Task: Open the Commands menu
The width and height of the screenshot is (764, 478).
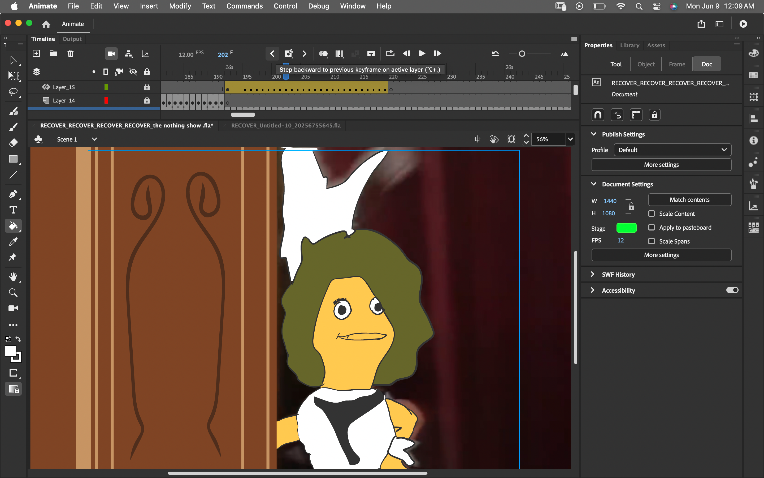Action: 245,6
